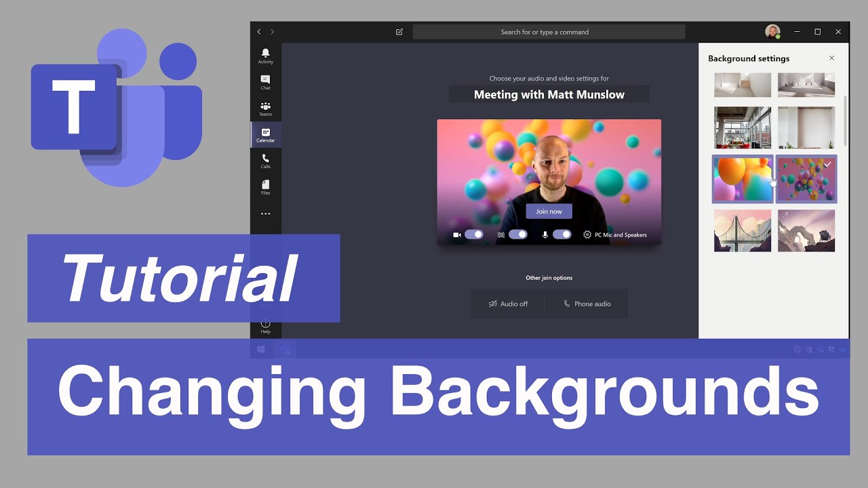Open Files in the sidebar
Viewport: 868px width, 488px height.
point(265,188)
